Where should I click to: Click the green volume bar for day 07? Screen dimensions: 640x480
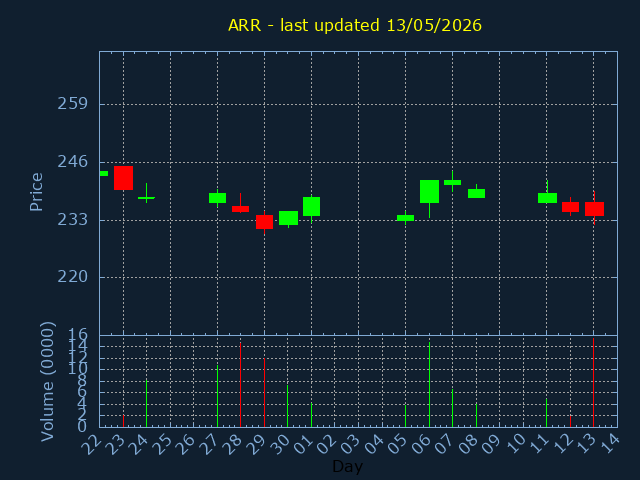coord(453,408)
